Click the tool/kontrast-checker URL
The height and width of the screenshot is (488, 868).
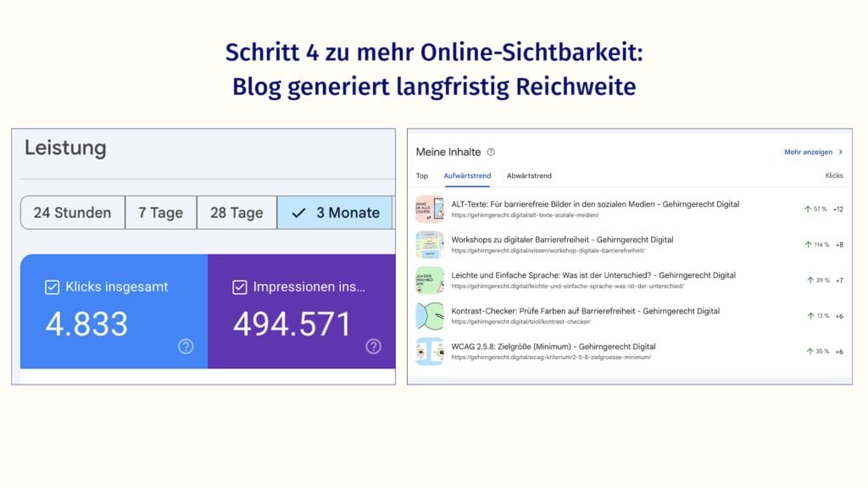click(x=521, y=321)
